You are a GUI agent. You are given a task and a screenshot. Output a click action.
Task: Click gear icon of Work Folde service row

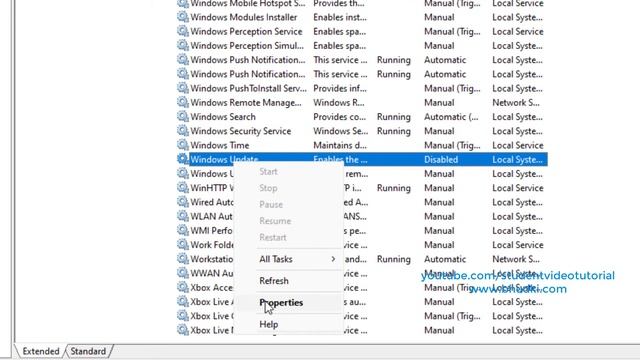pos(182,244)
